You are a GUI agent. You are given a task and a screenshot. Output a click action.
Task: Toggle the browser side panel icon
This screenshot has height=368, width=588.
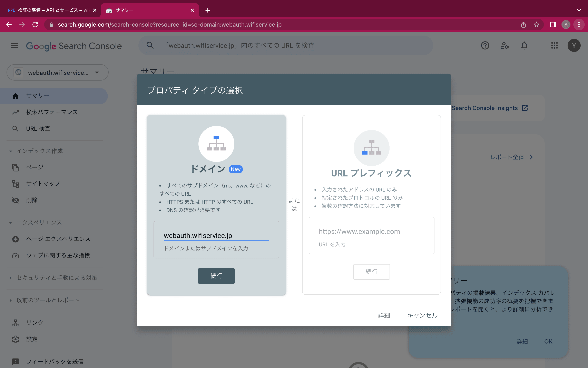click(x=553, y=25)
